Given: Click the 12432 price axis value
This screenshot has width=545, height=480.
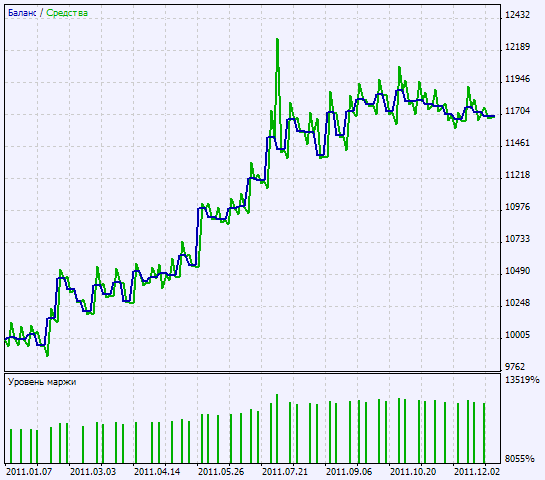Looking at the screenshot, I should pyautogui.click(x=517, y=15).
